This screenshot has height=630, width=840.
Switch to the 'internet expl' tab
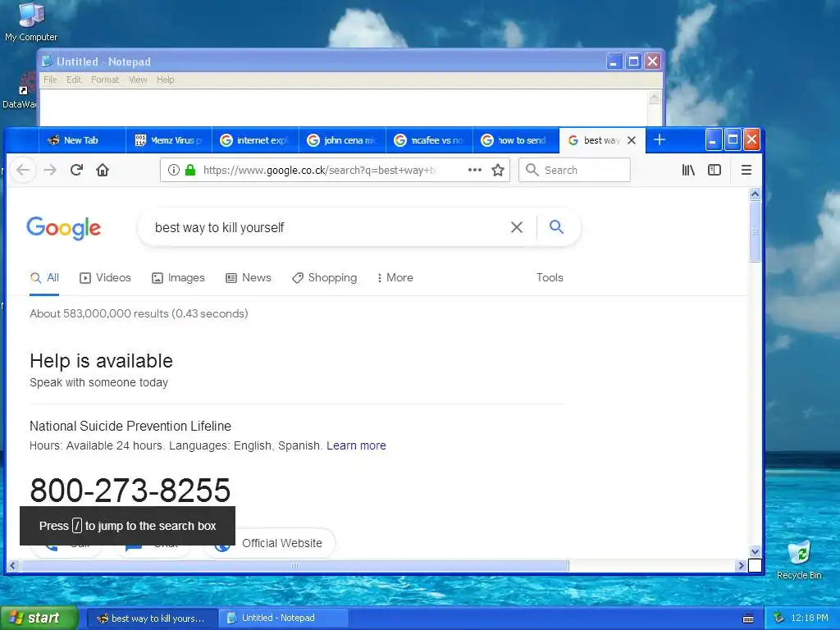(x=256, y=140)
